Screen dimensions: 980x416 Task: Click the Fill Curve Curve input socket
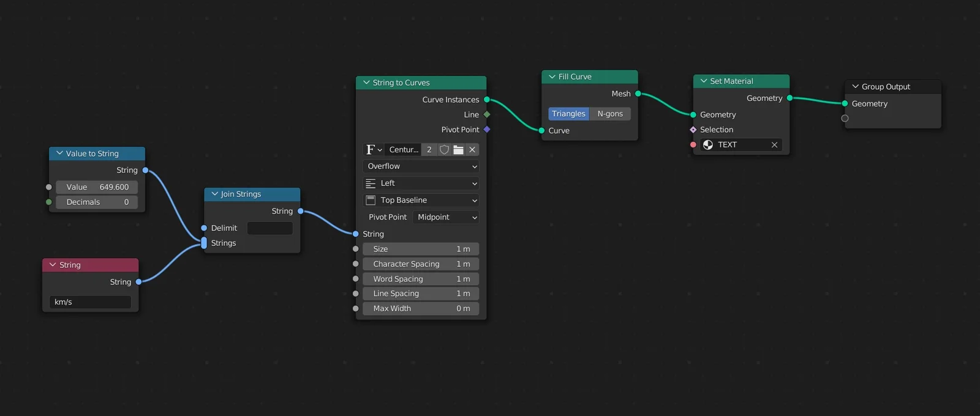(x=541, y=130)
